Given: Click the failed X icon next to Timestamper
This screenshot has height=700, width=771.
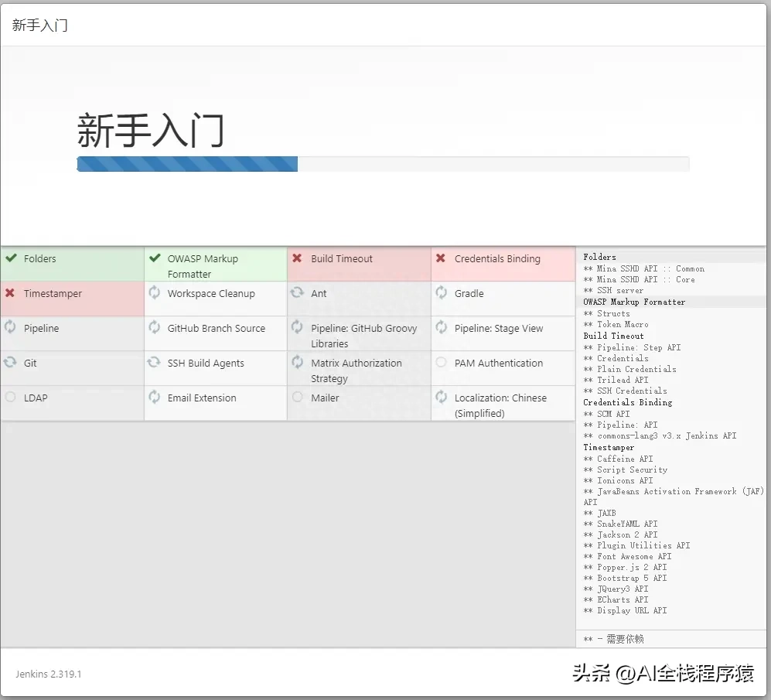Looking at the screenshot, I should tap(10, 293).
